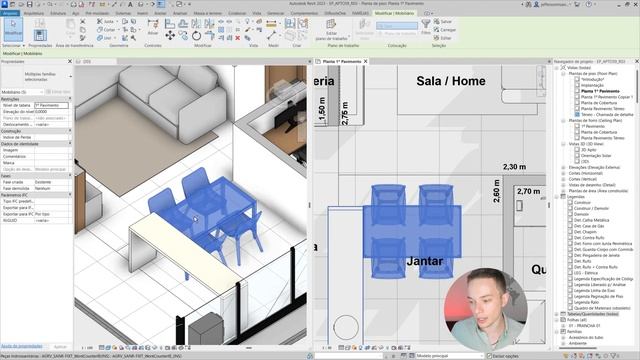Select the Mirror draw axis tool
The image size is (640, 360).
(x=209, y=24)
